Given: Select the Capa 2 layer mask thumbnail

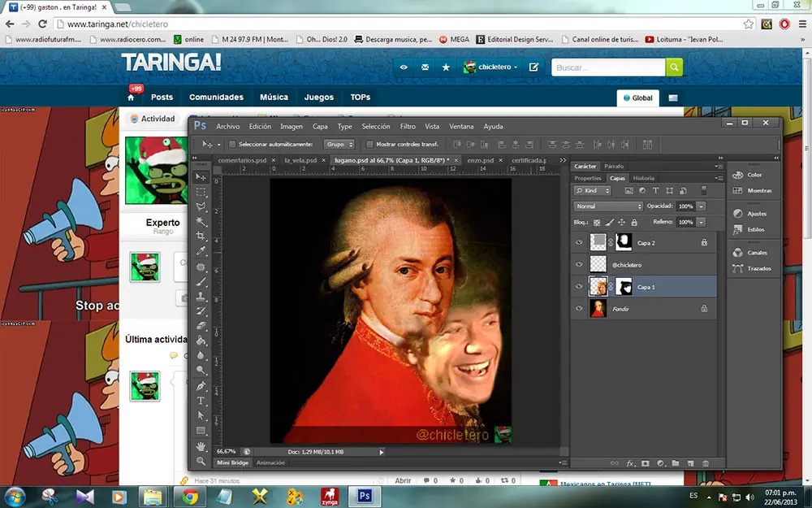Looking at the screenshot, I should point(624,242).
